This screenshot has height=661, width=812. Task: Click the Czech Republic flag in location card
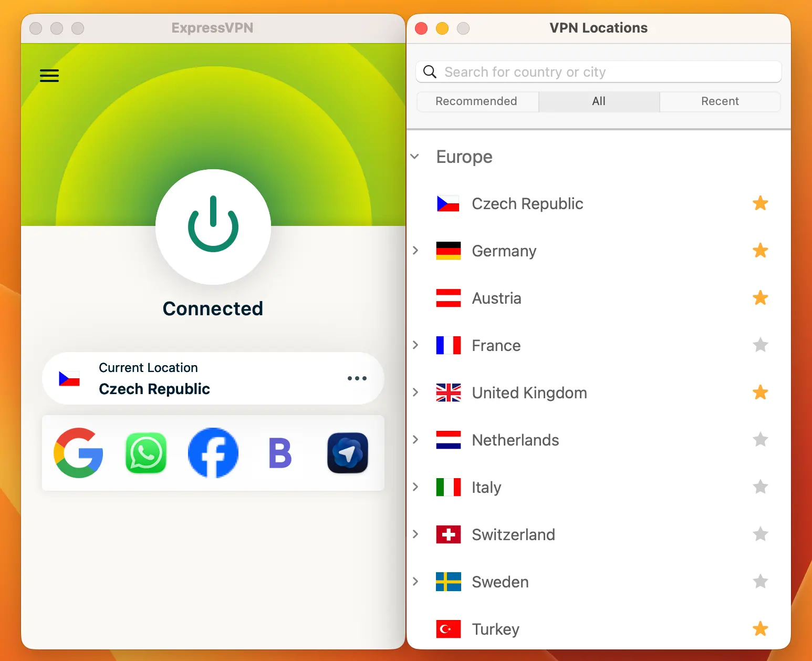click(69, 378)
